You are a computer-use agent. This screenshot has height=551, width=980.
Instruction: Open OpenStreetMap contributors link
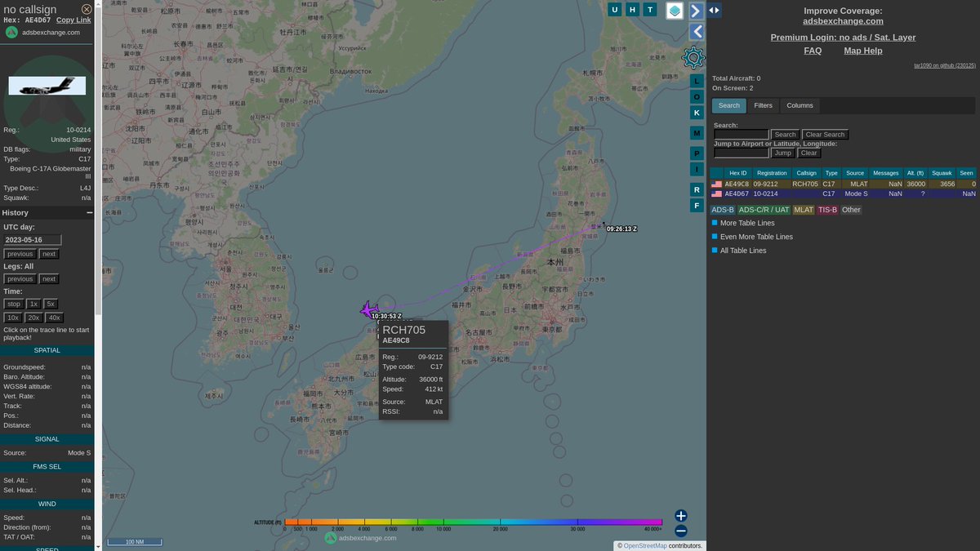pyautogui.click(x=645, y=545)
